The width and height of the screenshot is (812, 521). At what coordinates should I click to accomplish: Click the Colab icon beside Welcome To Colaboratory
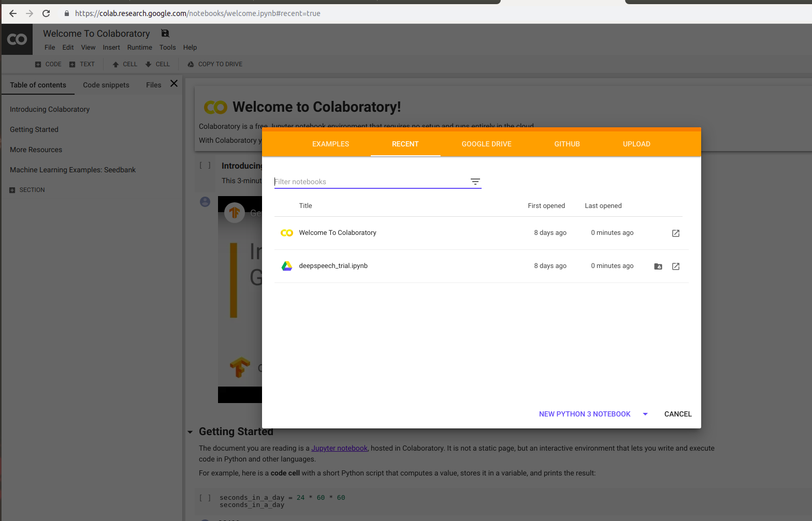pyautogui.click(x=287, y=233)
